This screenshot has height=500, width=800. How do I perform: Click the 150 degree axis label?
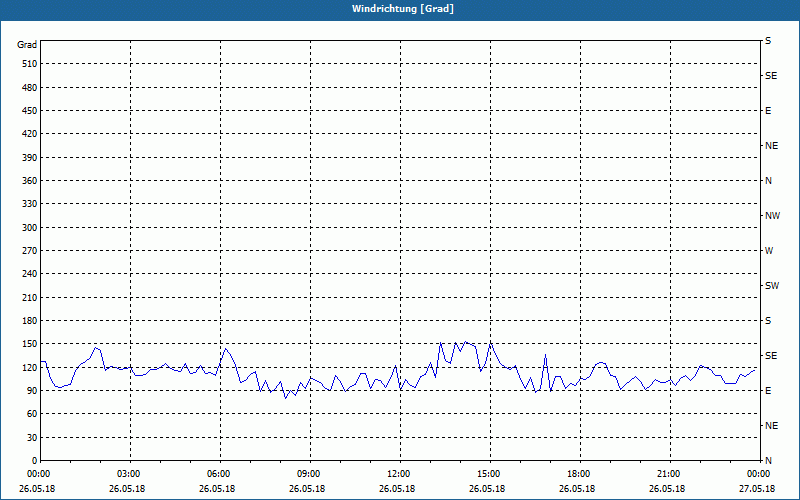click(30, 344)
